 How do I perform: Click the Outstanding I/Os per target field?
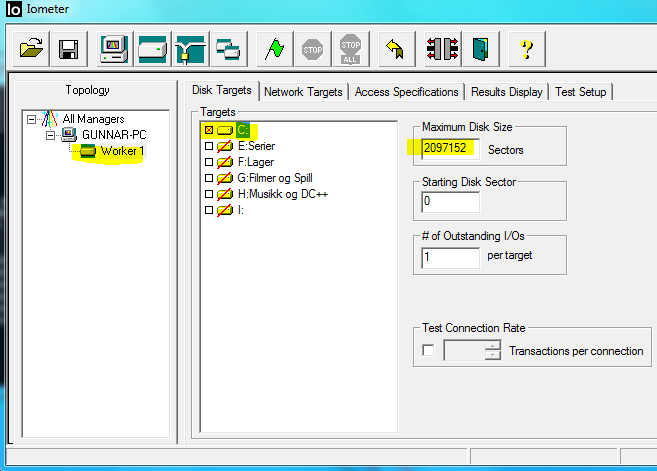[x=450, y=257]
